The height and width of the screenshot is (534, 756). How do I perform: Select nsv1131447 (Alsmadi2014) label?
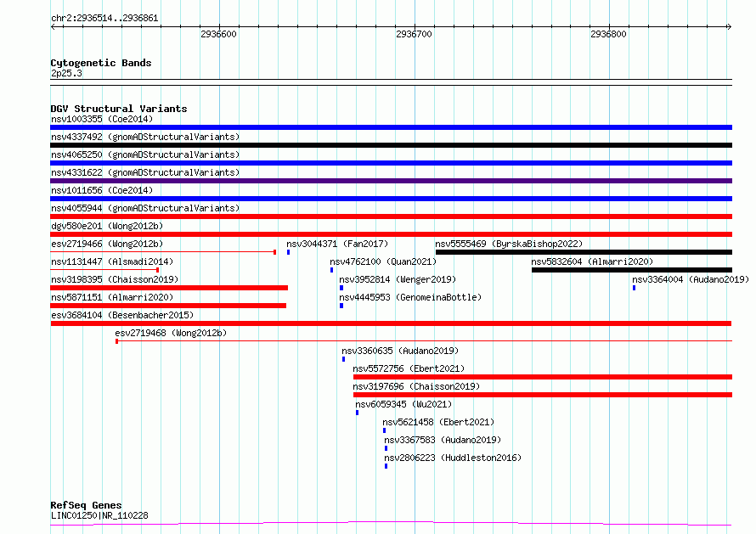pyautogui.click(x=112, y=261)
